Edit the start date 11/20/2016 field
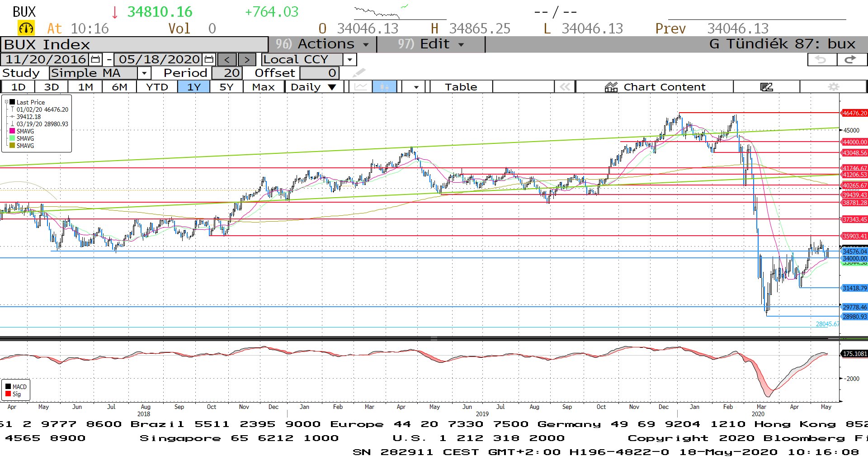Image resolution: width=868 pixels, height=470 pixels. (46, 59)
